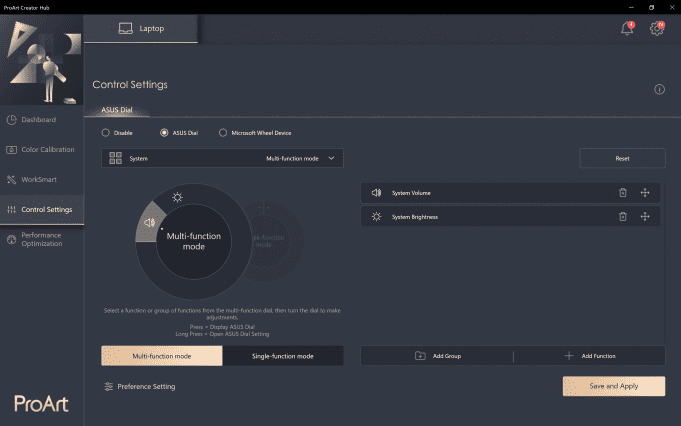Select the volume speaker segment on the dial

click(149, 223)
